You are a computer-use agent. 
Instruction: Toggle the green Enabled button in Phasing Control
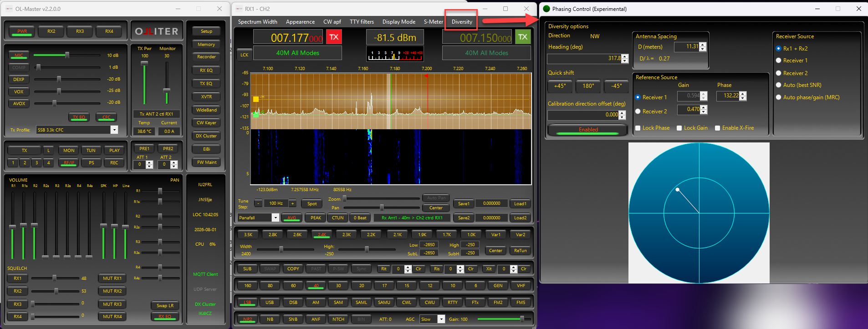pyautogui.click(x=588, y=130)
